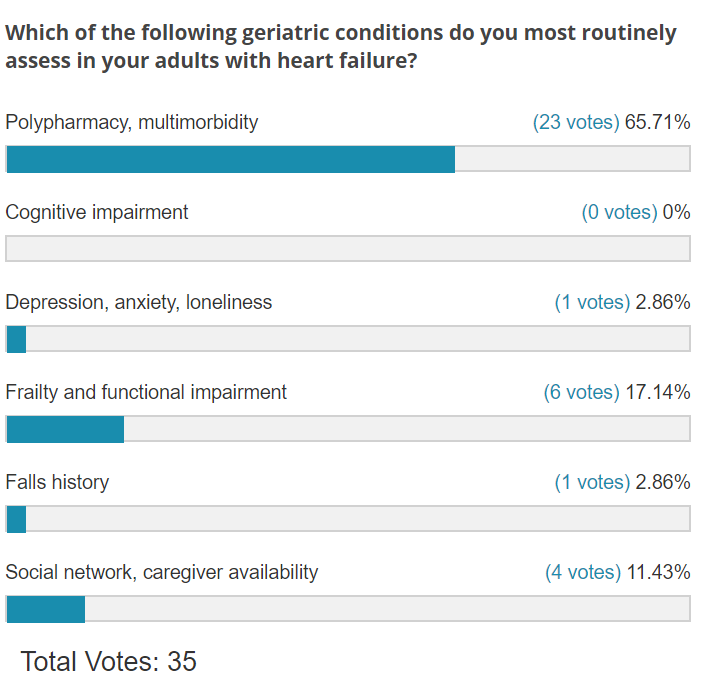Select "Social network, caregiver availability" label
The image size is (715, 700).
click(x=162, y=572)
